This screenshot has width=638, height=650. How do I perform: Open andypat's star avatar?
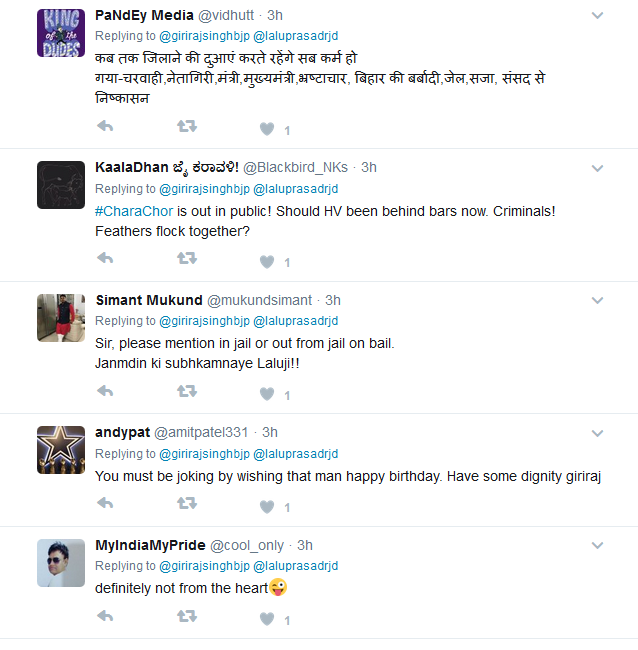[61, 450]
